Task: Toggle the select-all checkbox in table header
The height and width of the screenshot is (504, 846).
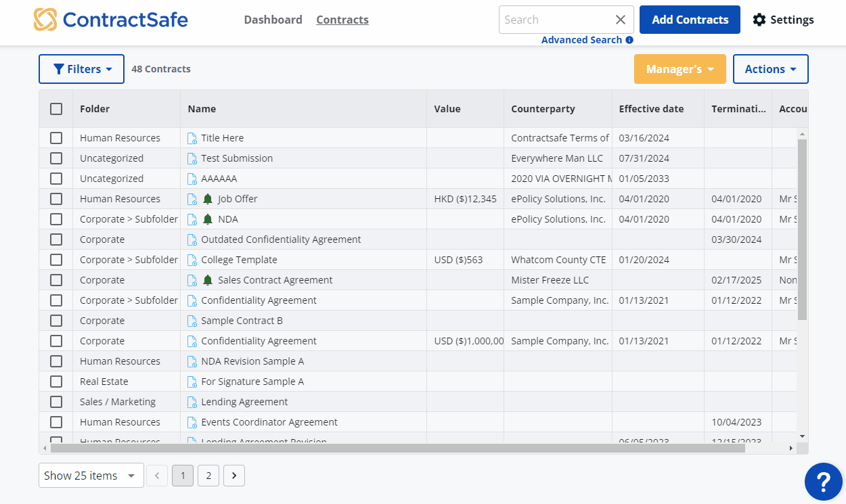Action: coord(56,109)
